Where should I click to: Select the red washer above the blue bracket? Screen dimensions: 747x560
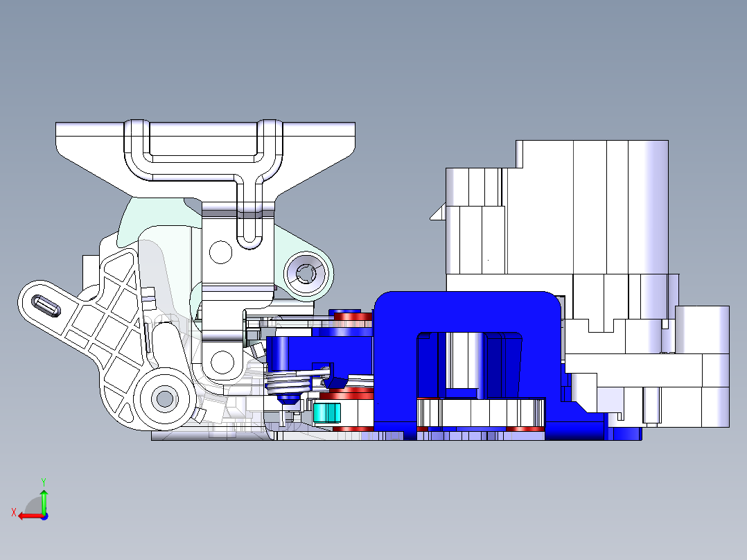pyautogui.click(x=353, y=315)
